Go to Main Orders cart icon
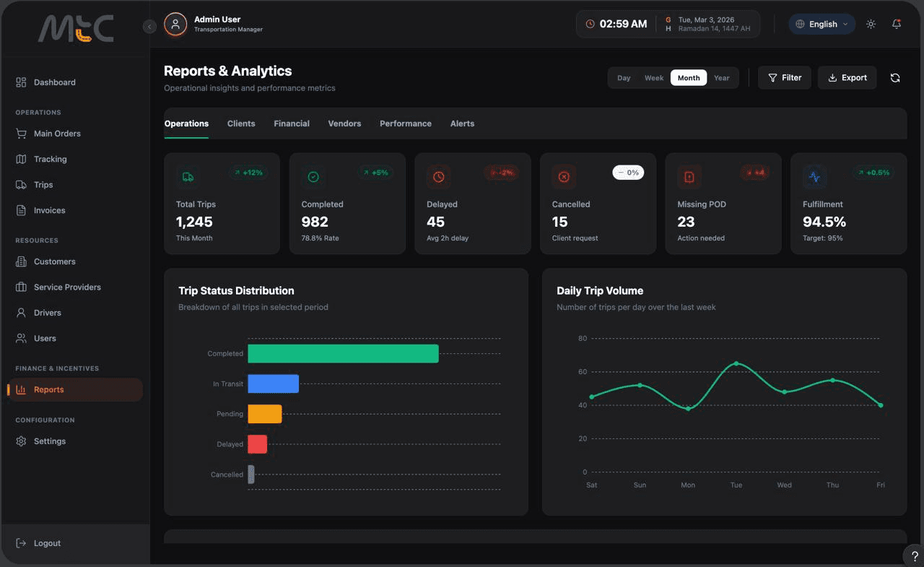 click(21, 134)
